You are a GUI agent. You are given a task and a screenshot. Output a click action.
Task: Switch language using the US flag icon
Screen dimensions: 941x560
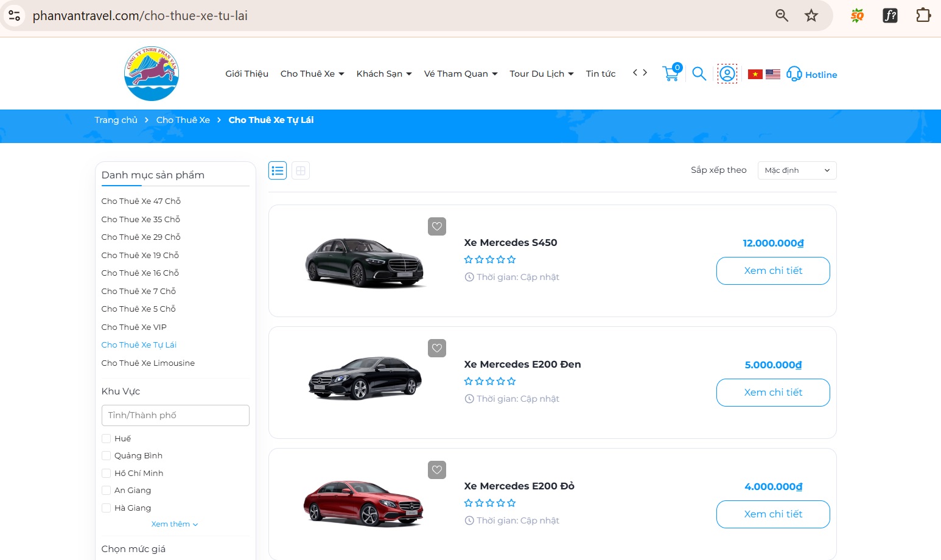pyautogui.click(x=773, y=74)
